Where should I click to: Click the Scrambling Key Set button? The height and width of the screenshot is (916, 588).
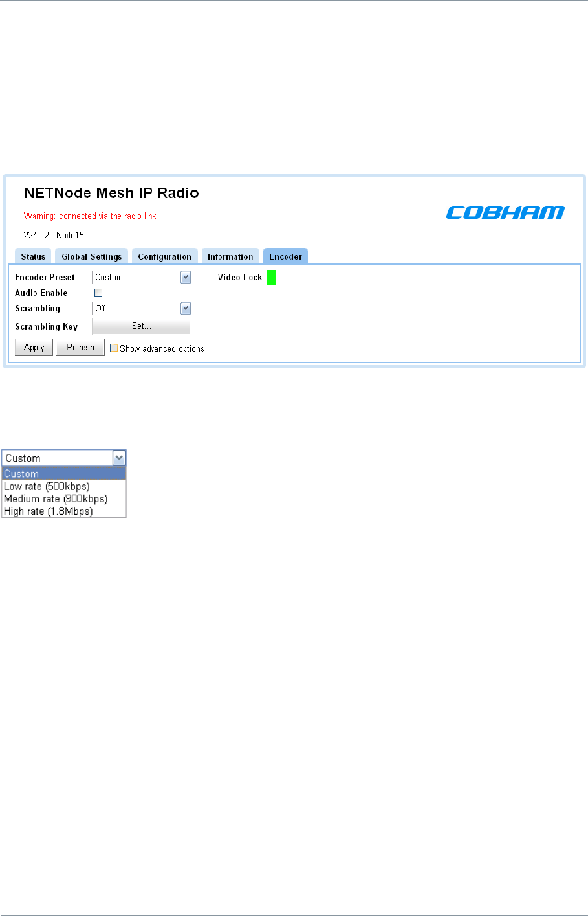point(142,326)
